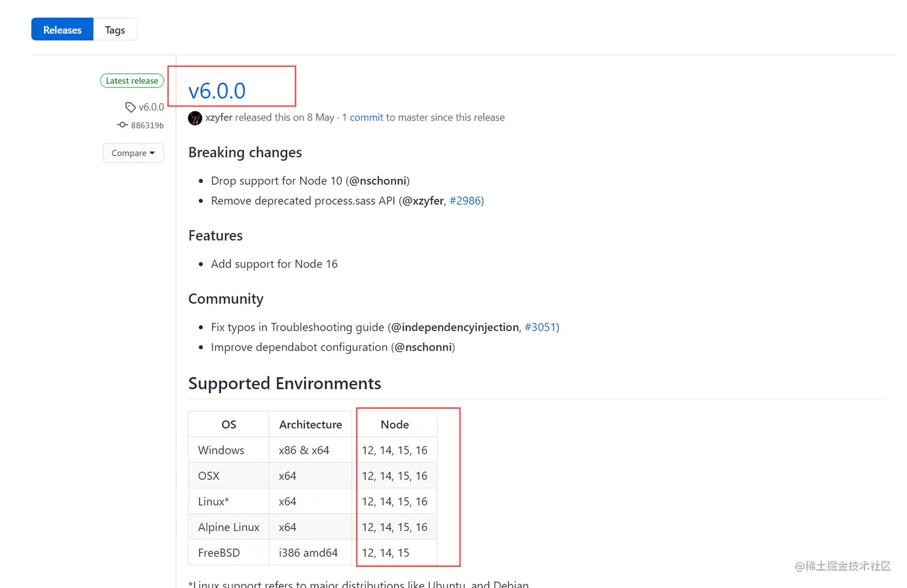This screenshot has width=907, height=588.
Task: Click the 'Architecture' column header
Action: click(x=311, y=424)
